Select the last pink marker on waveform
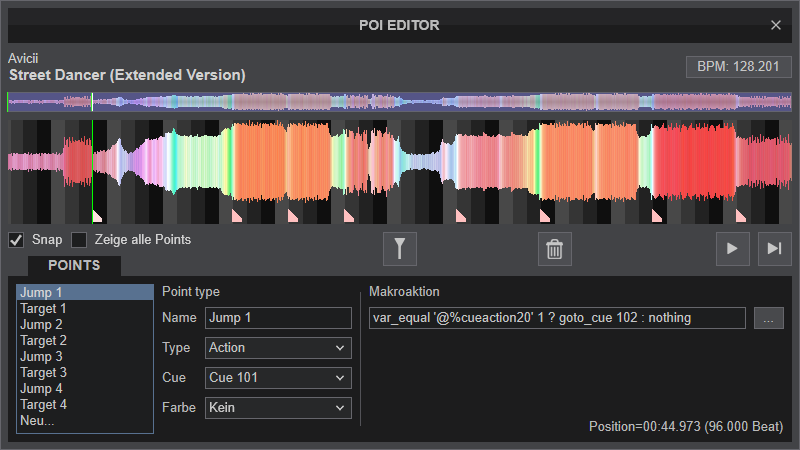800x450 pixels. point(741,216)
